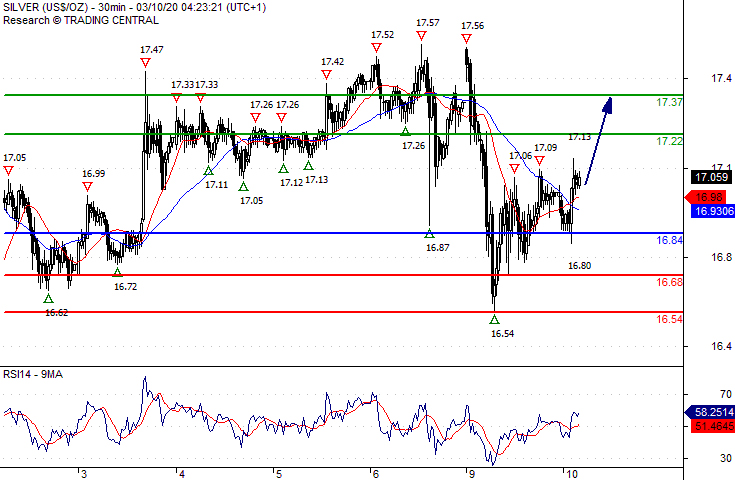This screenshot has height=480, width=735.
Task: Click the 17.09 swing high label
Action: [546, 148]
